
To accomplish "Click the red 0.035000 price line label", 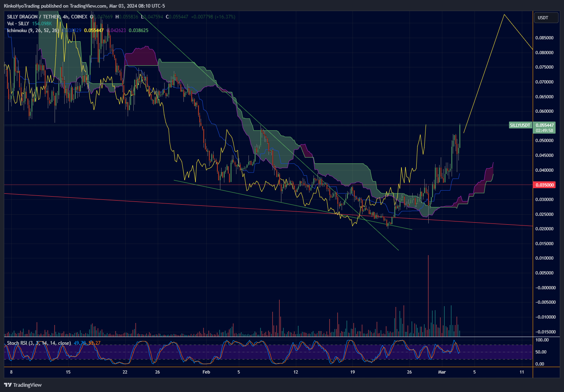I will click(544, 185).
